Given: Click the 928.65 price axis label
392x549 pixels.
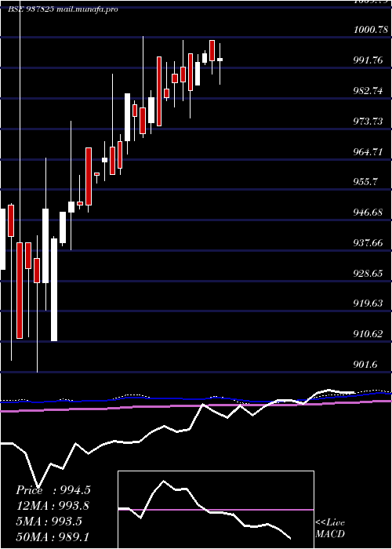Looking at the screenshot, I should tap(368, 274).
